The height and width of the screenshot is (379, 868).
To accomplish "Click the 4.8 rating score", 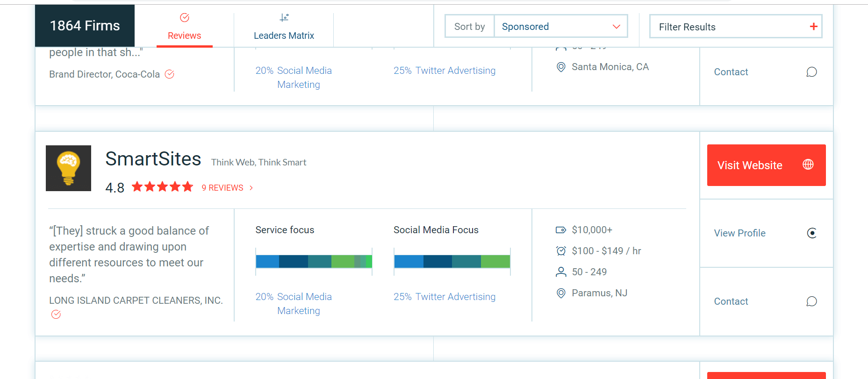I will 115,188.
